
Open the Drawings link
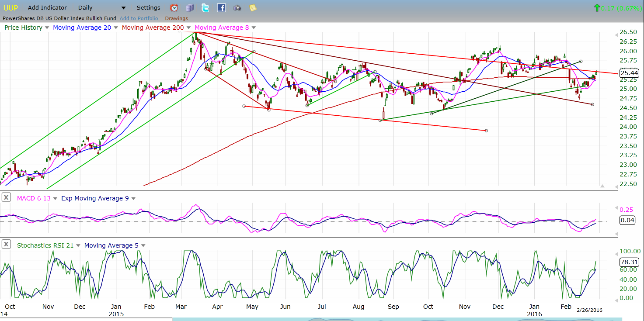coord(177,18)
